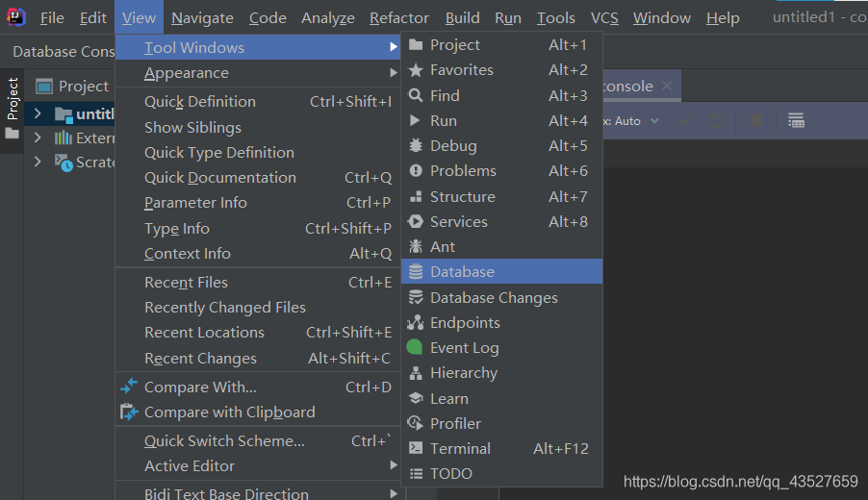Expand the External Libraries tree node
Image resolution: width=868 pixels, height=500 pixels.
tap(38, 138)
